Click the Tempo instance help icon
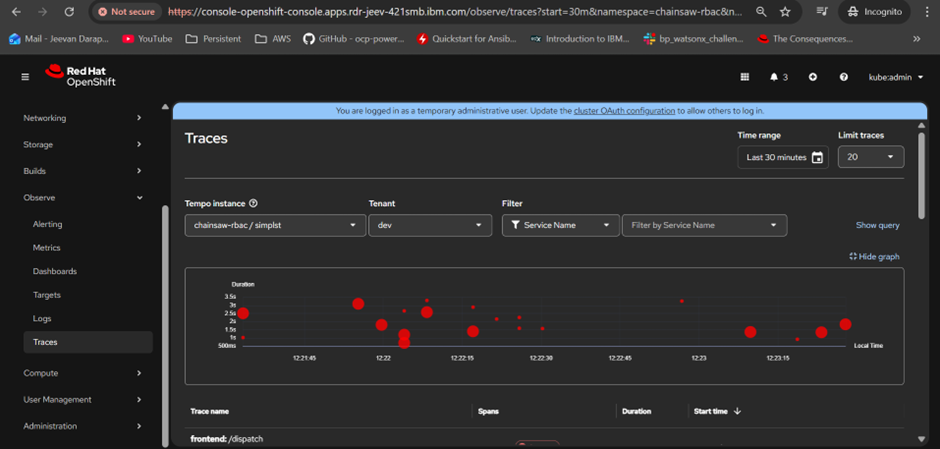This screenshot has height=449, width=940. tap(253, 203)
